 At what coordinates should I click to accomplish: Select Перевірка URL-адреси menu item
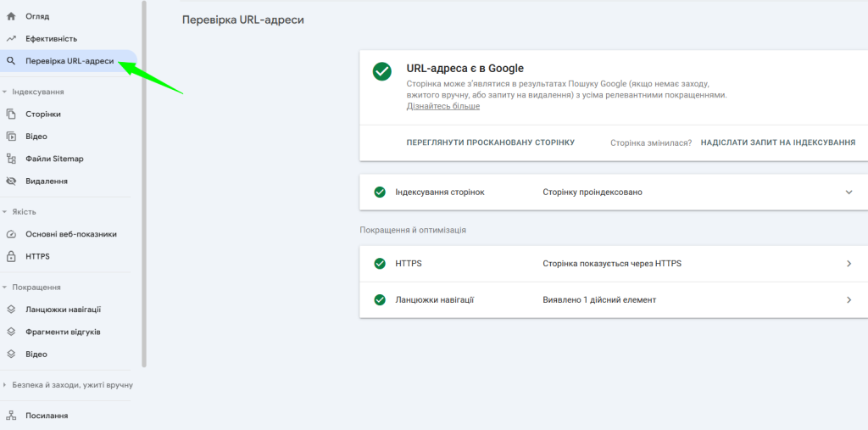tap(69, 61)
